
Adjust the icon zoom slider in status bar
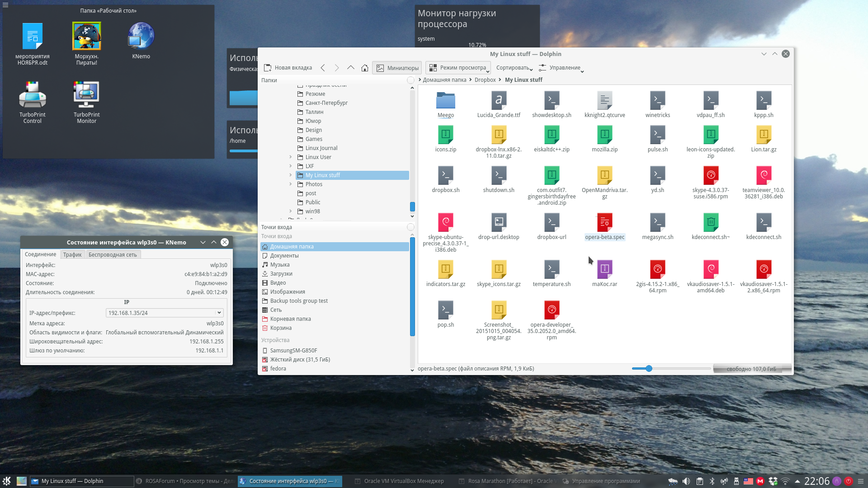coord(649,369)
